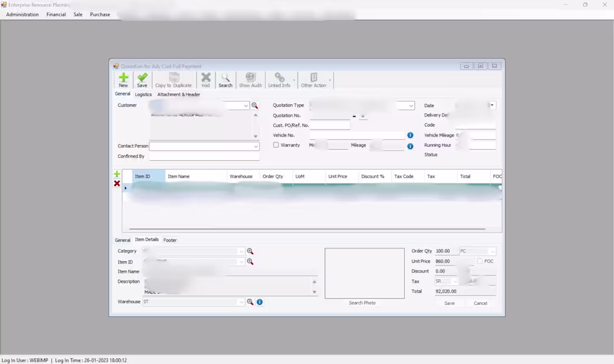Add an item row with the green plus icon
614x364 pixels.
point(117,174)
